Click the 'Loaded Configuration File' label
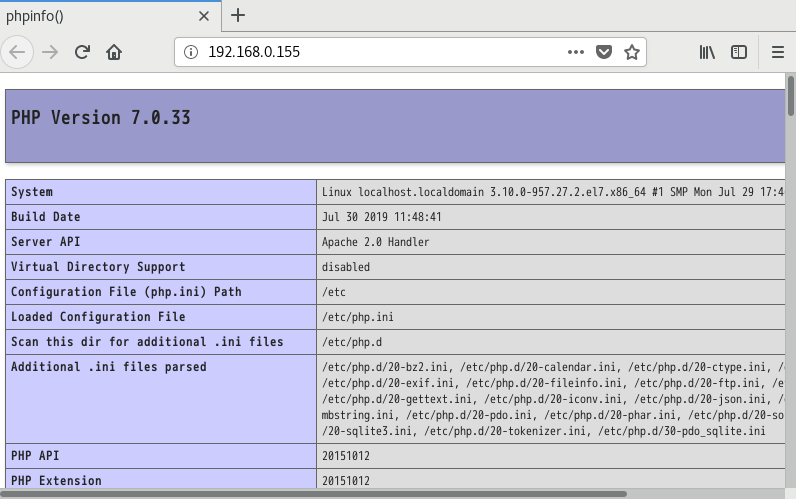 tap(98, 317)
